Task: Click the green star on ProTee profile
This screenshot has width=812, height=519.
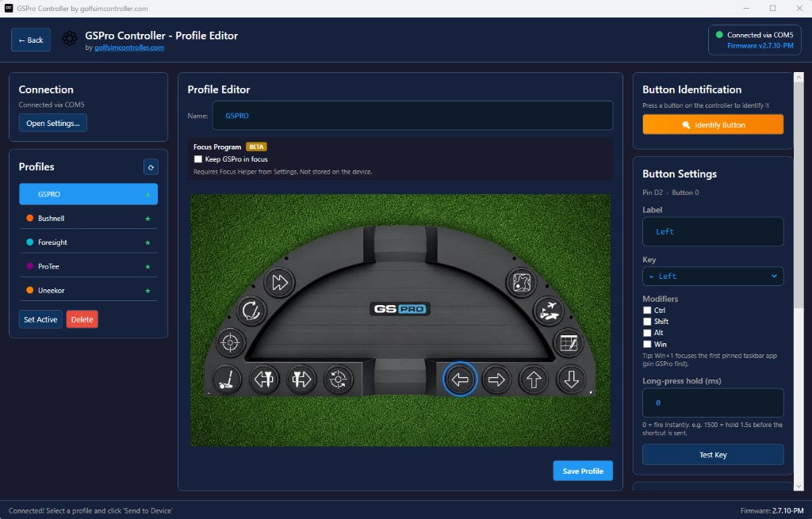Action: (147, 267)
